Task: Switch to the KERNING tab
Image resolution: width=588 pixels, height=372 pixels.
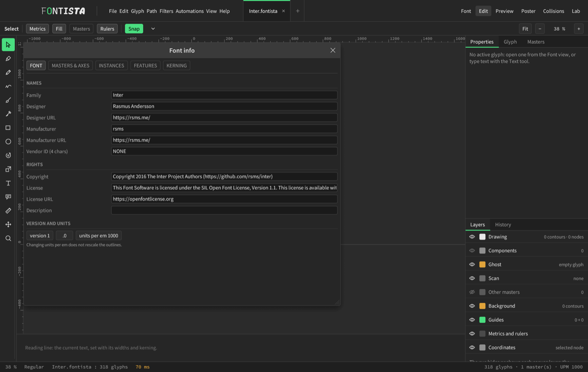Action: coord(176,66)
